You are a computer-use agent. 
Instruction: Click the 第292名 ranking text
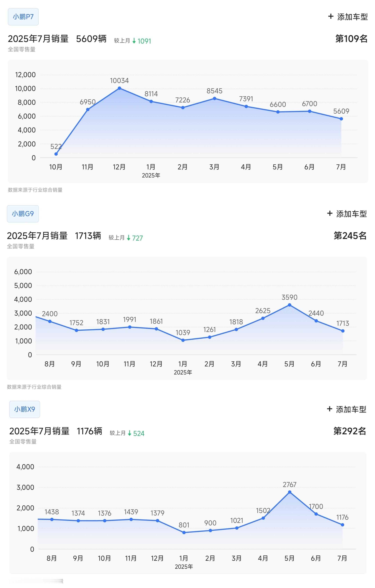coord(350,431)
